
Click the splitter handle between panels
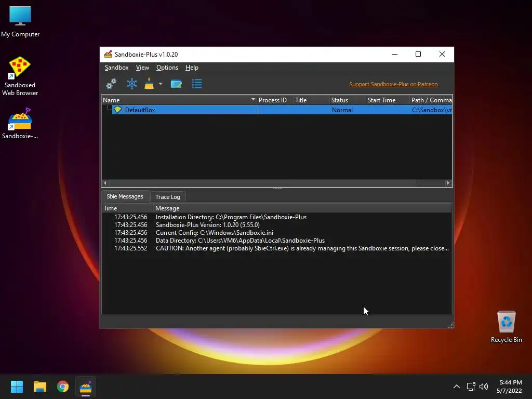point(277,189)
